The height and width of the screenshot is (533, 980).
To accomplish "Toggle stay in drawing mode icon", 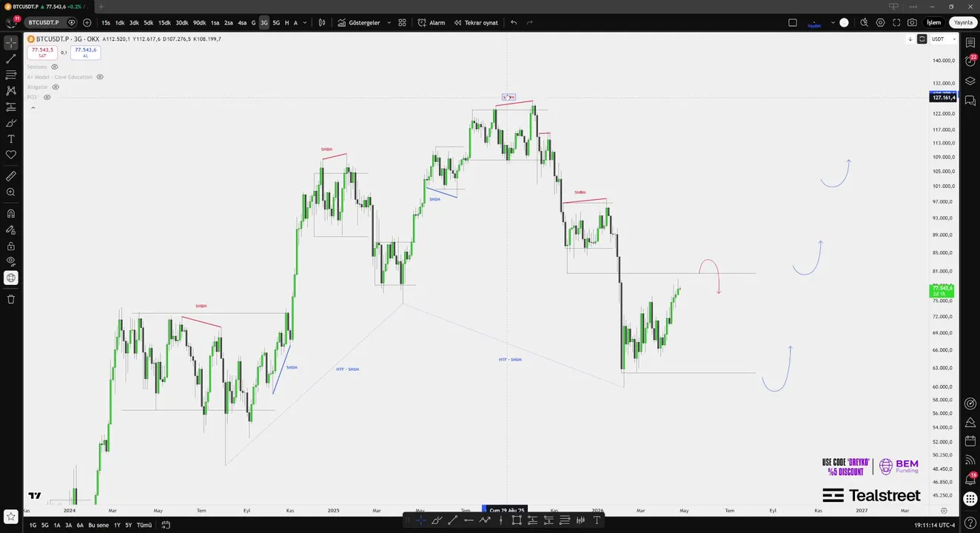I will pos(11,229).
